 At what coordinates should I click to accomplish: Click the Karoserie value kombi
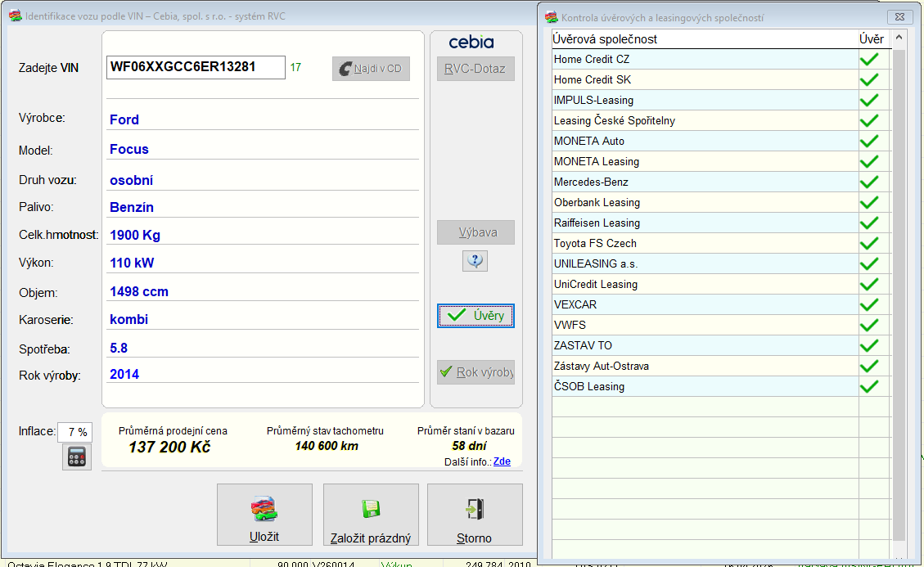coord(129,319)
